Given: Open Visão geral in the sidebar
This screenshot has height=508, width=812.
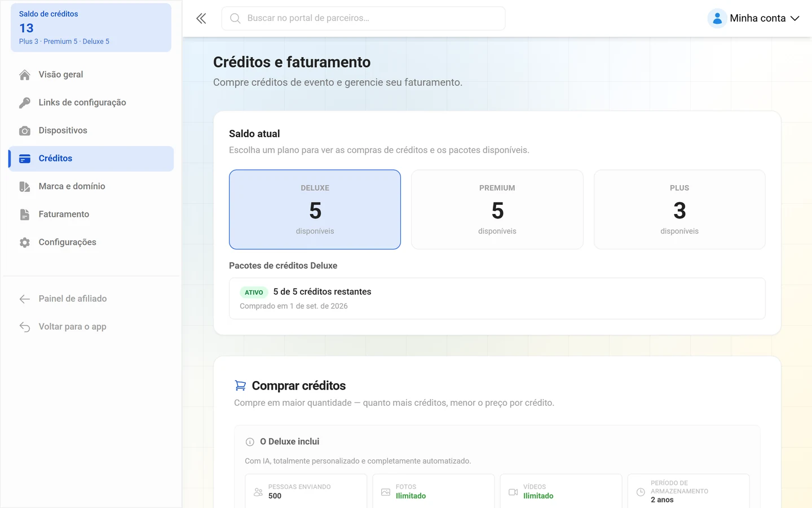Looking at the screenshot, I should coord(91,75).
